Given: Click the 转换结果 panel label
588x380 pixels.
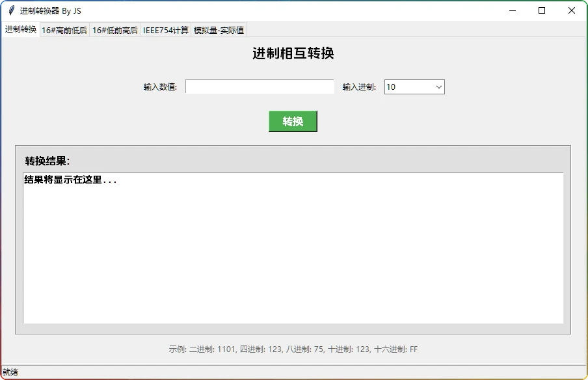Looking at the screenshot, I should [47, 161].
